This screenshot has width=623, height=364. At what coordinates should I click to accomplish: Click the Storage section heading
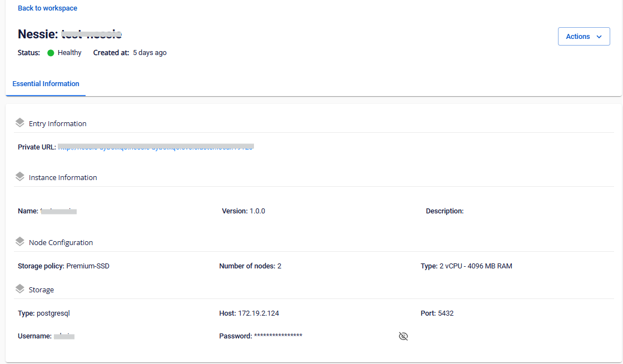(x=41, y=290)
